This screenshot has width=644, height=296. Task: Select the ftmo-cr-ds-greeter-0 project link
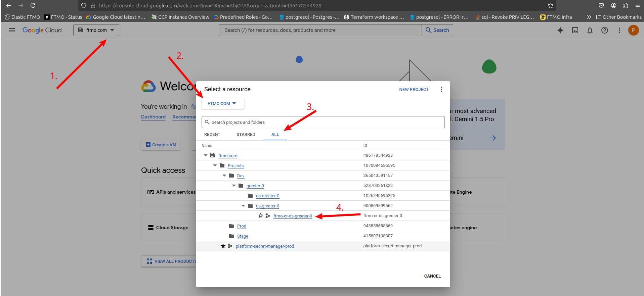click(293, 216)
